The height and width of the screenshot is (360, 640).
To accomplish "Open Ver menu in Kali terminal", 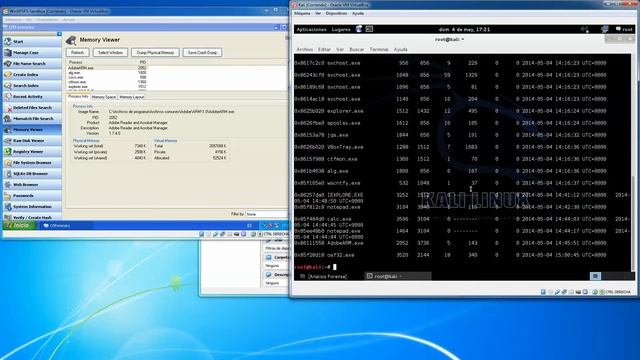I will pyautogui.click(x=340, y=49).
